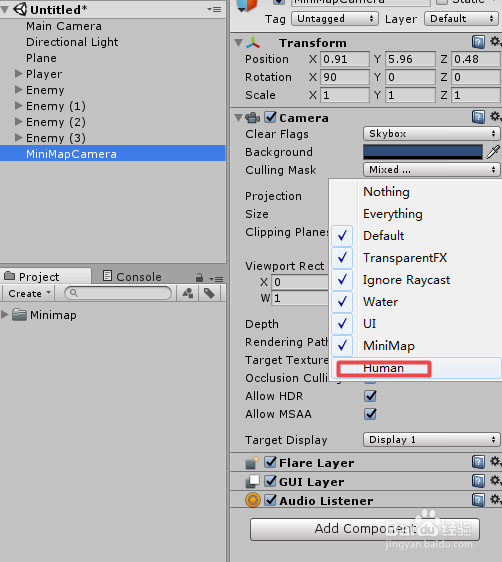The height and width of the screenshot is (562, 502).
Task: Open the Create menu in Project panel
Action: (x=29, y=294)
